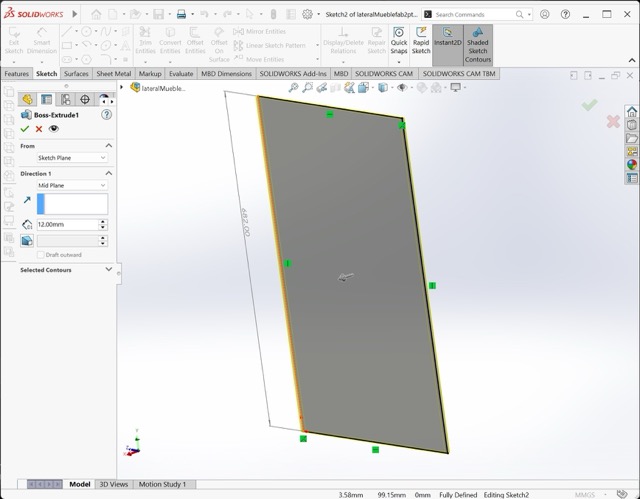
Task: Click the 12.00mm depth field
Action: (x=67, y=224)
